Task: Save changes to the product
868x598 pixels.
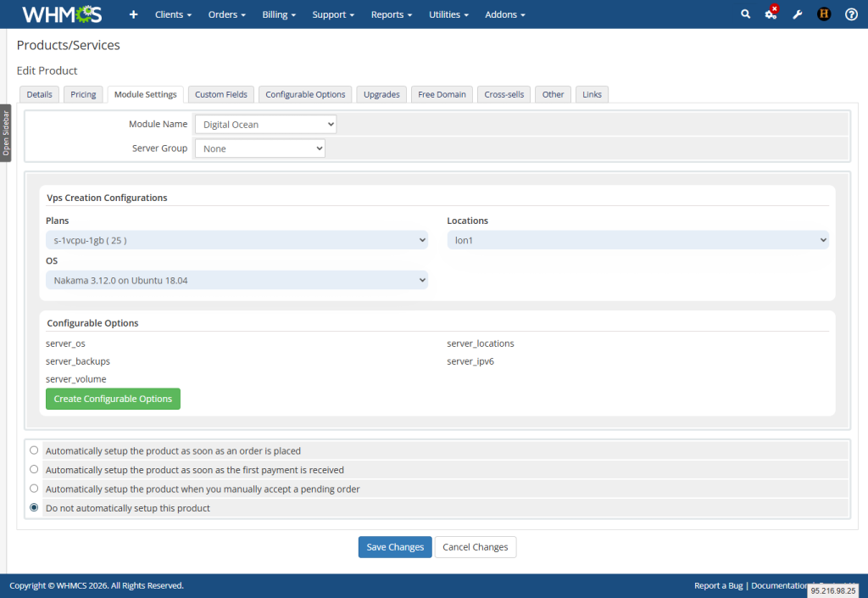Action: [x=395, y=546]
